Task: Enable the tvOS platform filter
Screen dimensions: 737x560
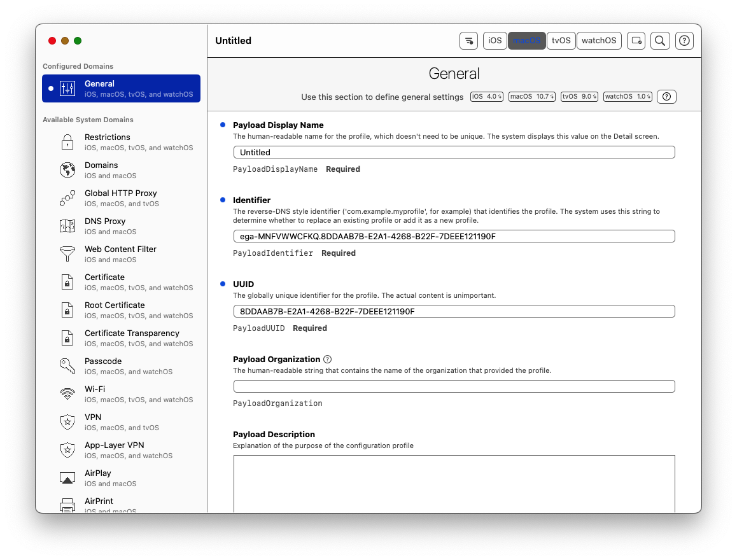Action: (561, 40)
